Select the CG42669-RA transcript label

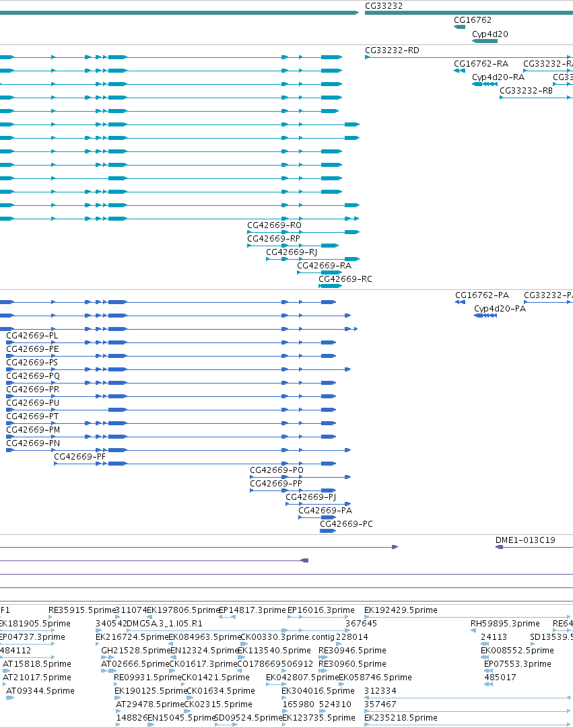coord(325,266)
